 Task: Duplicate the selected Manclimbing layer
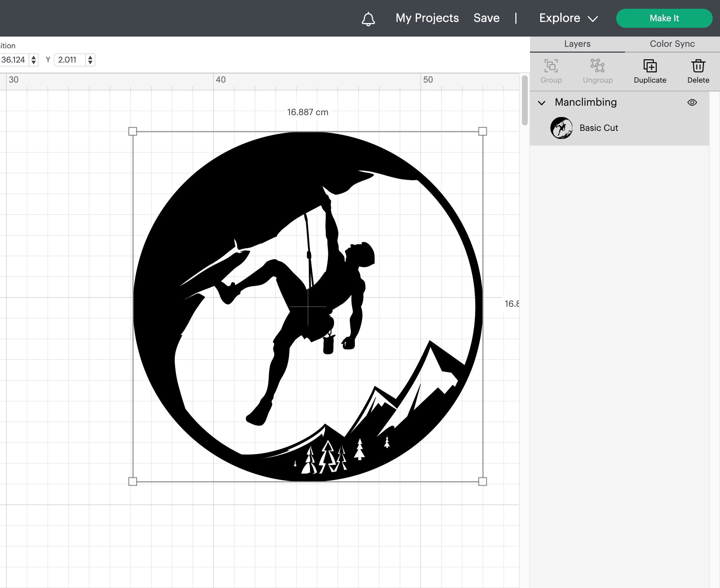point(650,69)
